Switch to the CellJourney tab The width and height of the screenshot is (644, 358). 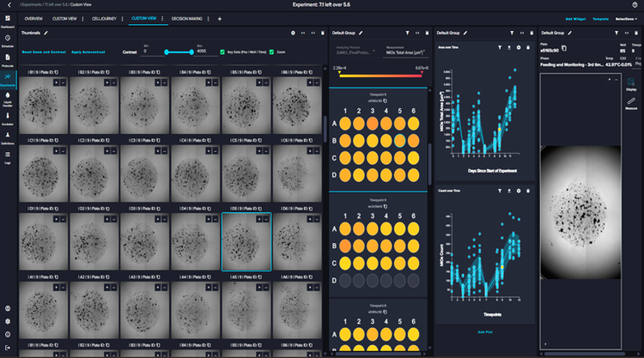[x=104, y=19]
